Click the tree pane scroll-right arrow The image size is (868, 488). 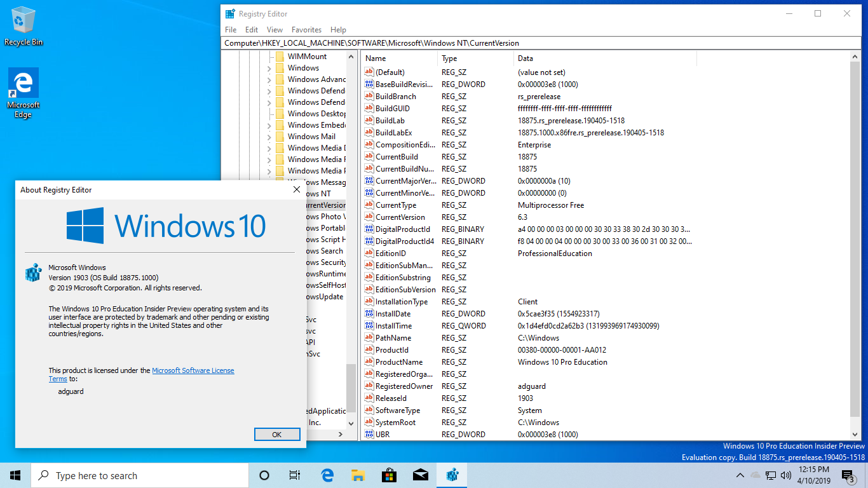click(x=340, y=435)
